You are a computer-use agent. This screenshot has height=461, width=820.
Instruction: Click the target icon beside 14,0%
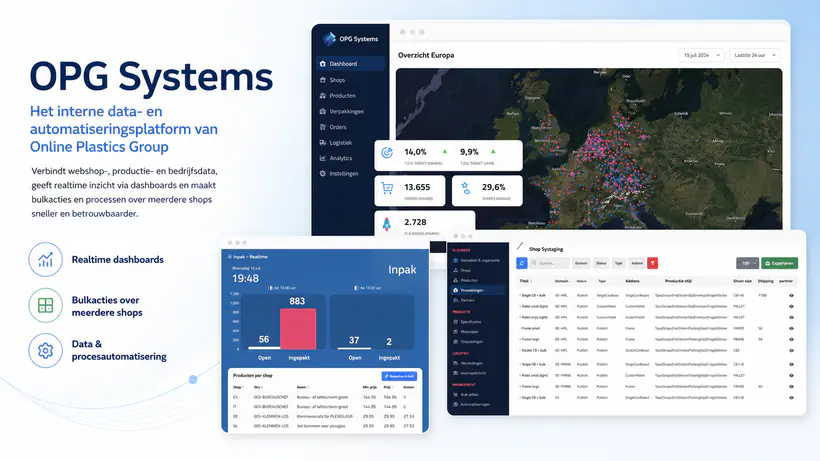(x=387, y=153)
